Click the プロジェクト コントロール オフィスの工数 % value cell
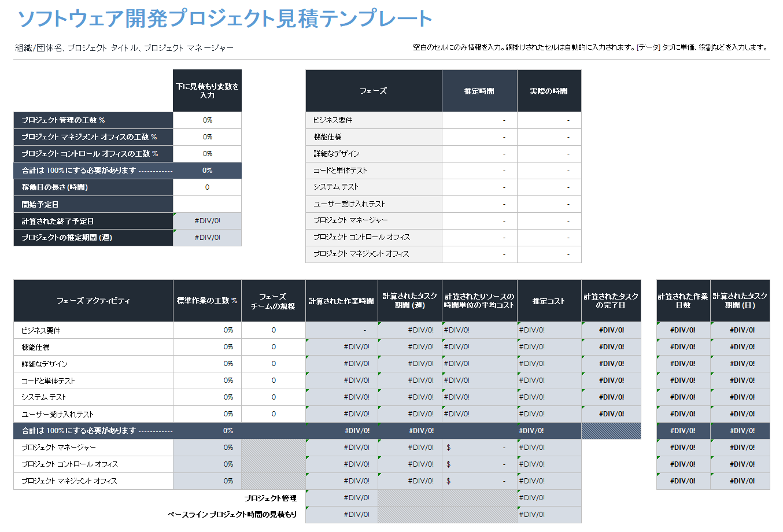The width and height of the screenshot is (783, 532). [x=207, y=154]
